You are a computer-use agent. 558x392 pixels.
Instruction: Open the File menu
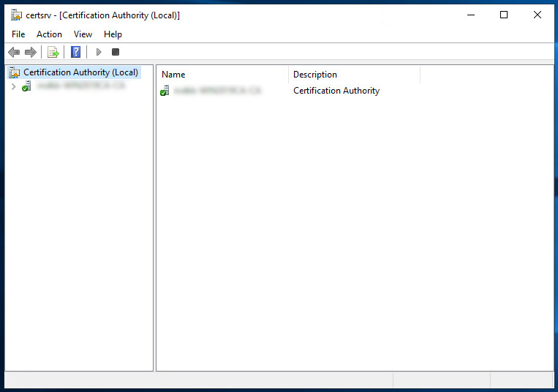click(x=18, y=34)
